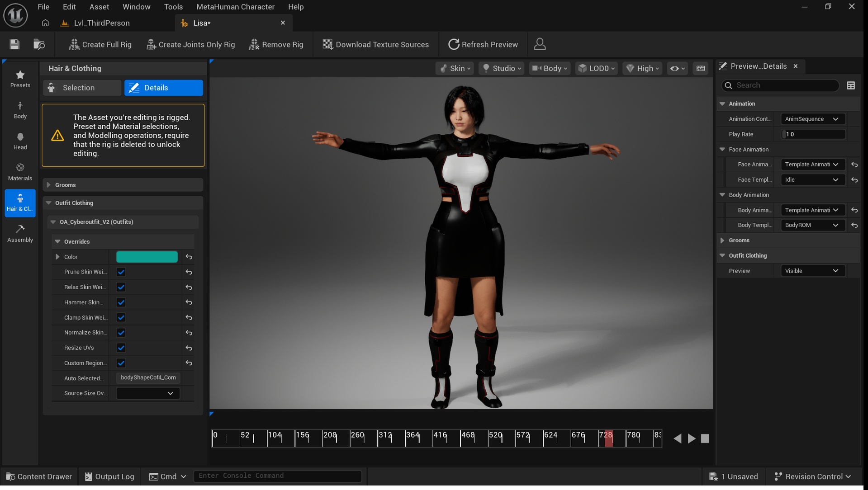
Task: Open the BodyROM template dropdown
Action: click(x=813, y=225)
